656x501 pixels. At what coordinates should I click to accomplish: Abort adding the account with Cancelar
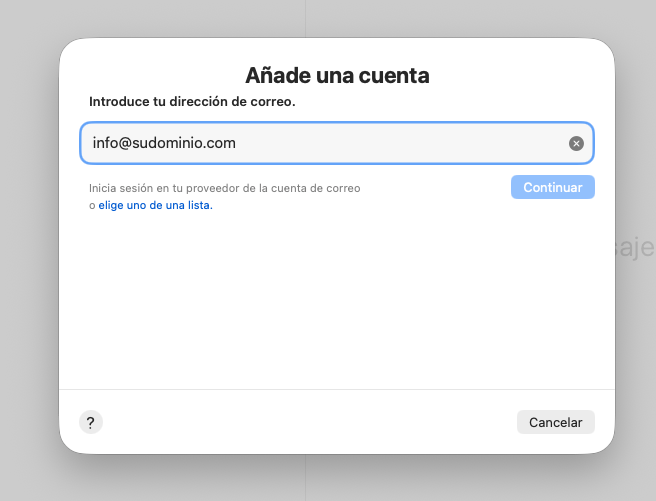(x=555, y=422)
